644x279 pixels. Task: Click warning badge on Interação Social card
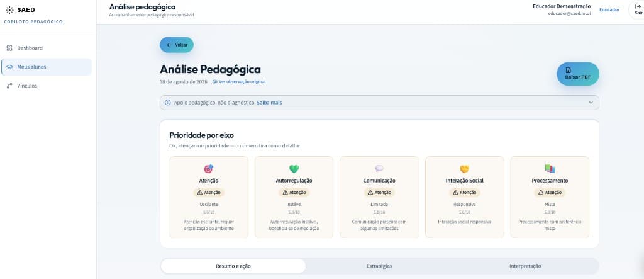(465, 192)
